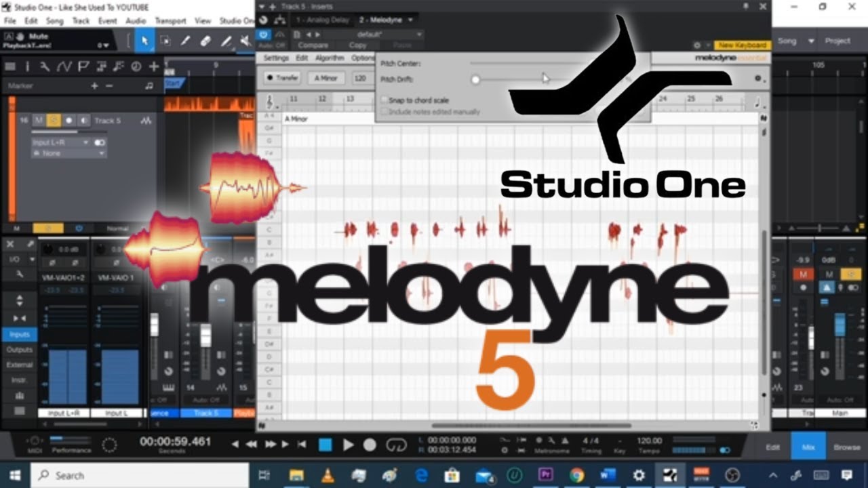Click the clock icon in the track list header

point(136,66)
